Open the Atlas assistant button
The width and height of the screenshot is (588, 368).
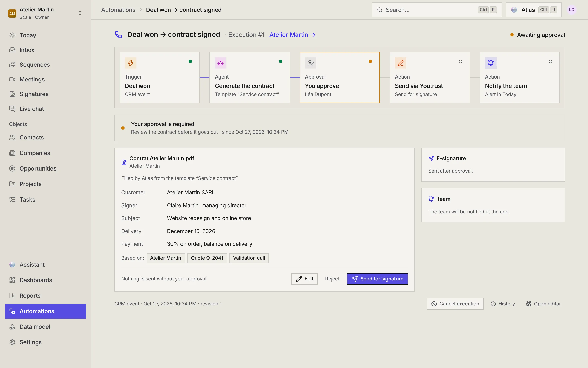pyautogui.click(x=533, y=10)
